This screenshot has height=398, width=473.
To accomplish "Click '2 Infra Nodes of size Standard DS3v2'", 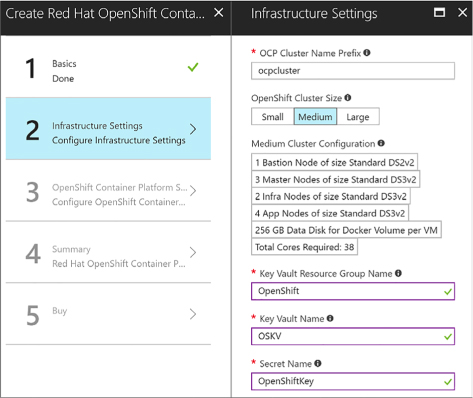I will (331, 196).
